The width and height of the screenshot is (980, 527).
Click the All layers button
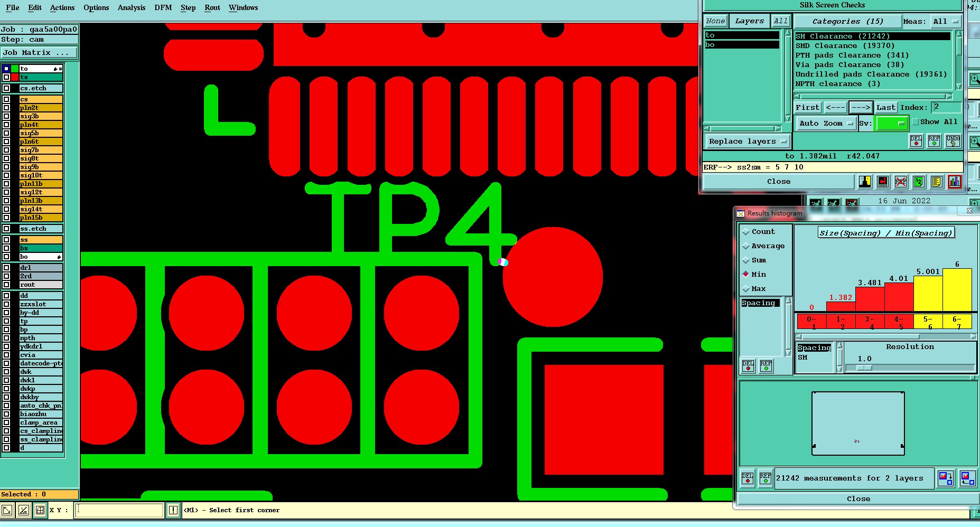780,21
